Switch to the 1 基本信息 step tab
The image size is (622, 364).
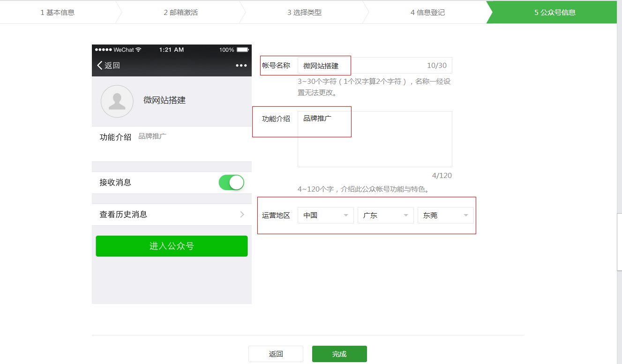56,12
